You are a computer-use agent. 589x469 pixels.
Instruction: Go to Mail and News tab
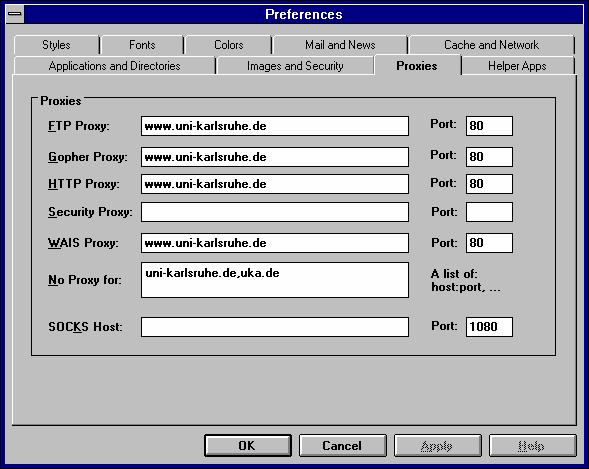point(340,45)
